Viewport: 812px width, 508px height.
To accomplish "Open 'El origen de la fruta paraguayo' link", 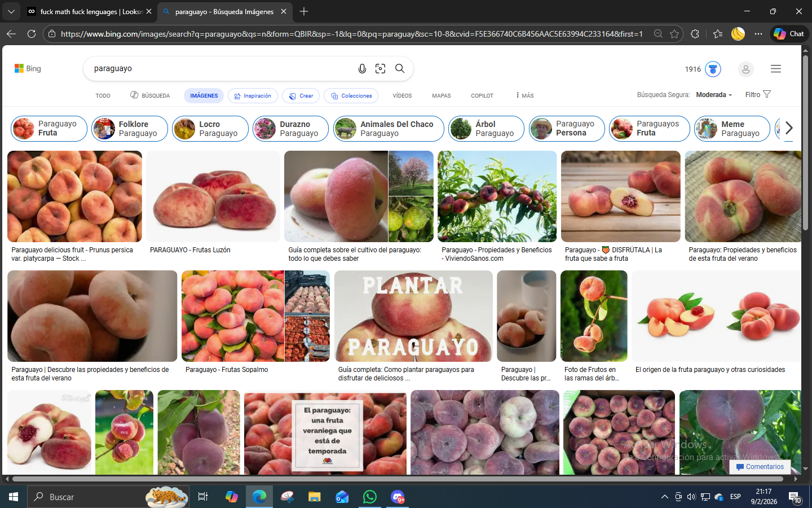I will [x=710, y=370].
